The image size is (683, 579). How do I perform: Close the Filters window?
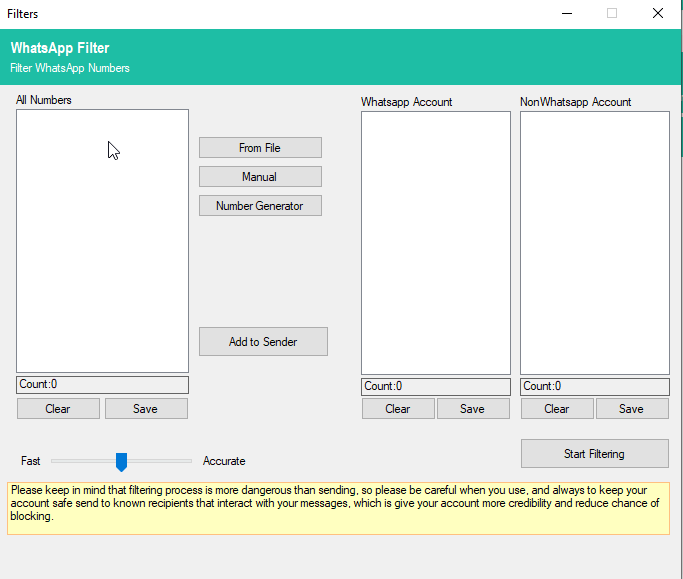657,14
